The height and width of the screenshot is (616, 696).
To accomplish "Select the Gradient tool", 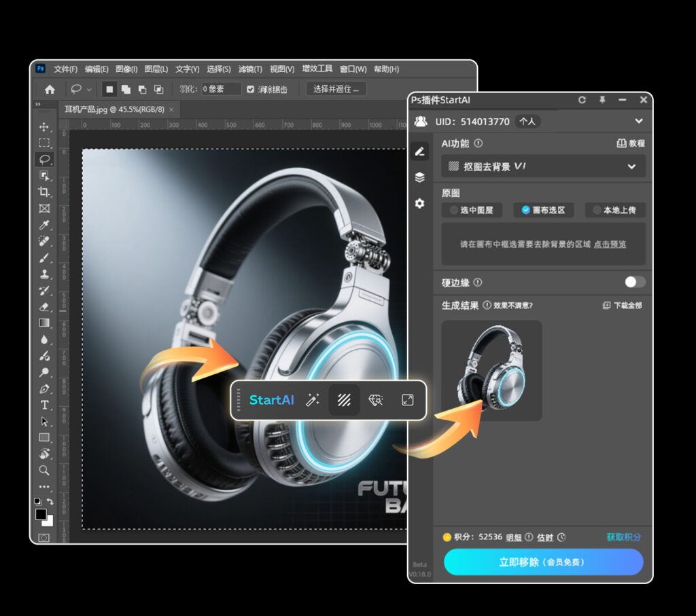I will (44, 323).
